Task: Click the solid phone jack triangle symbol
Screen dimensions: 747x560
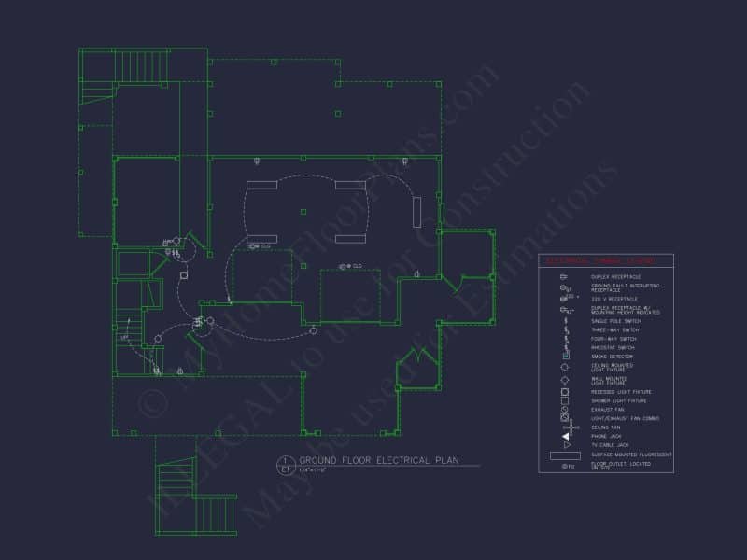Action: [566, 437]
